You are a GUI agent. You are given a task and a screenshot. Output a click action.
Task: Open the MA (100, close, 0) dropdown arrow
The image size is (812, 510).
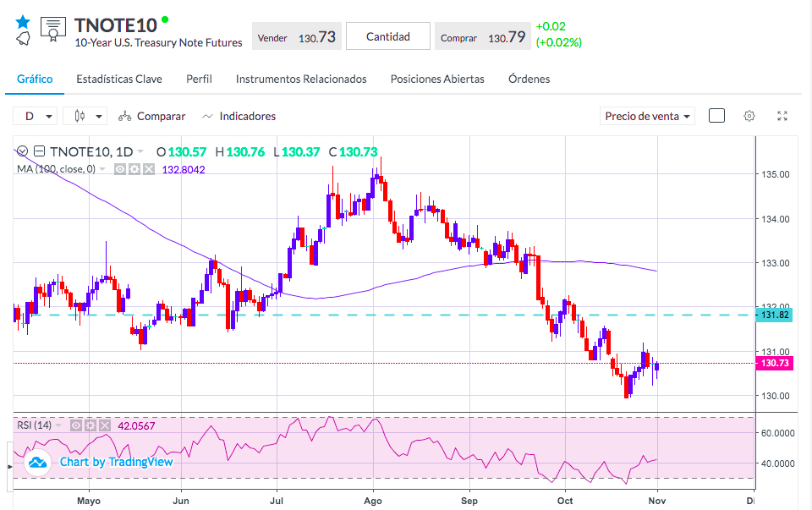[102, 169]
